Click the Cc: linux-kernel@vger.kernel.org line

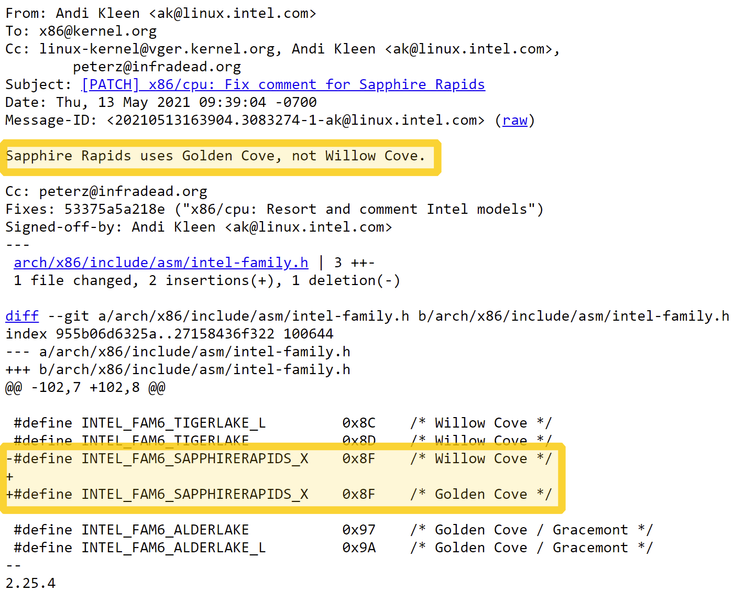pos(283,49)
